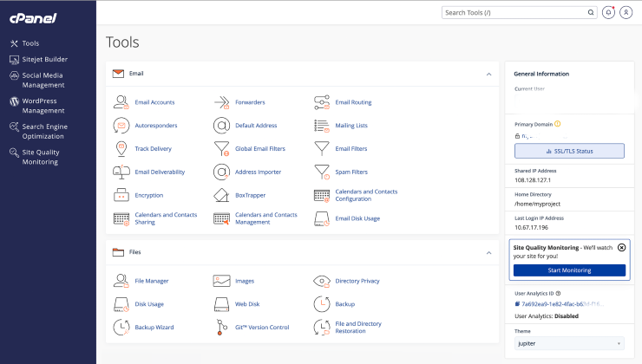Open the notifications bell icon

click(x=608, y=12)
